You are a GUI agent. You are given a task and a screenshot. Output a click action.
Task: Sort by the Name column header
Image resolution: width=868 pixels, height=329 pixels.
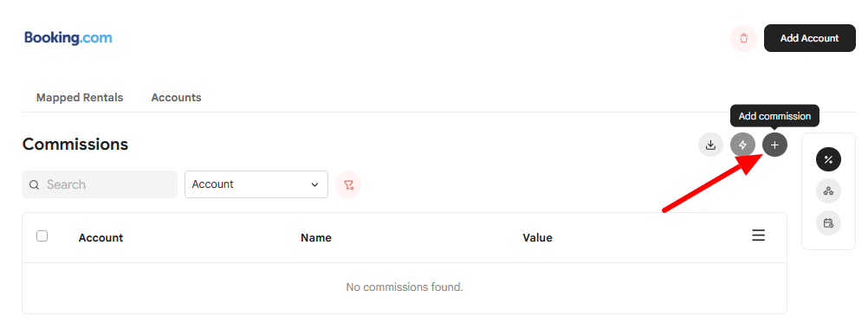[x=316, y=238]
